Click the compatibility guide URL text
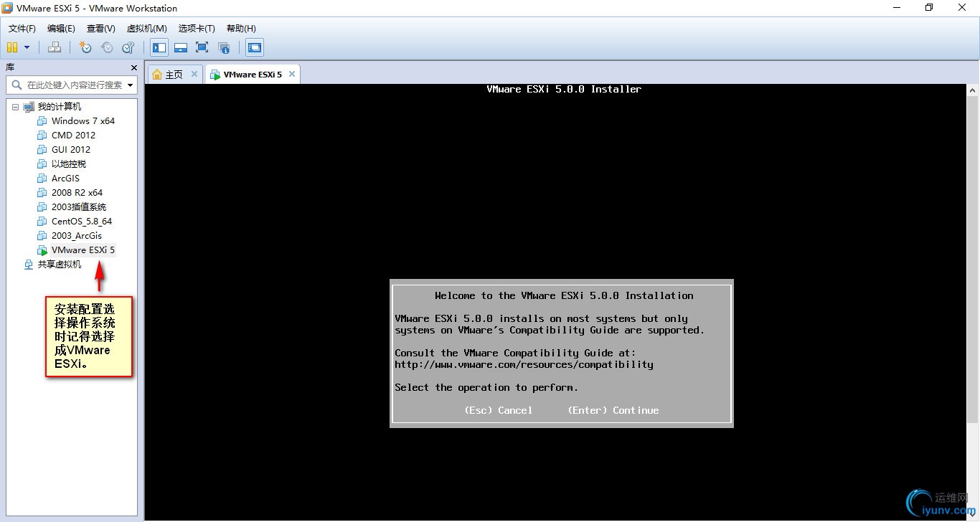 tap(524, 364)
